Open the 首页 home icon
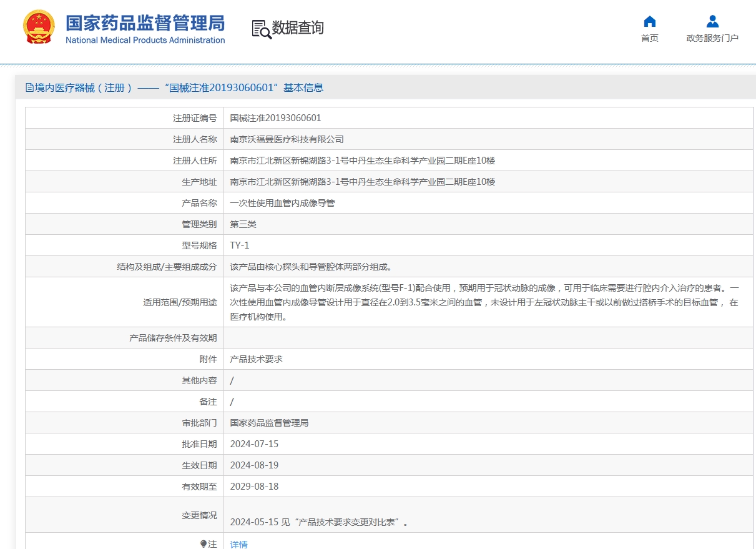This screenshot has height=549, width=756. (650, 22)
